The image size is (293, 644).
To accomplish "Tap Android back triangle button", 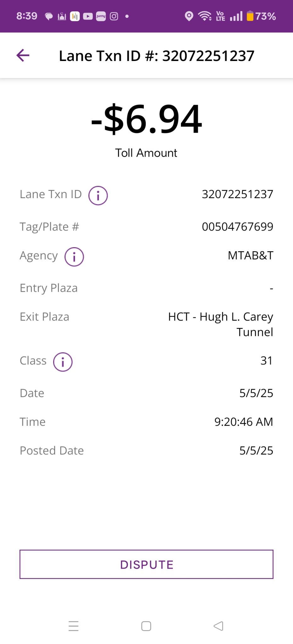I will 218,626.
